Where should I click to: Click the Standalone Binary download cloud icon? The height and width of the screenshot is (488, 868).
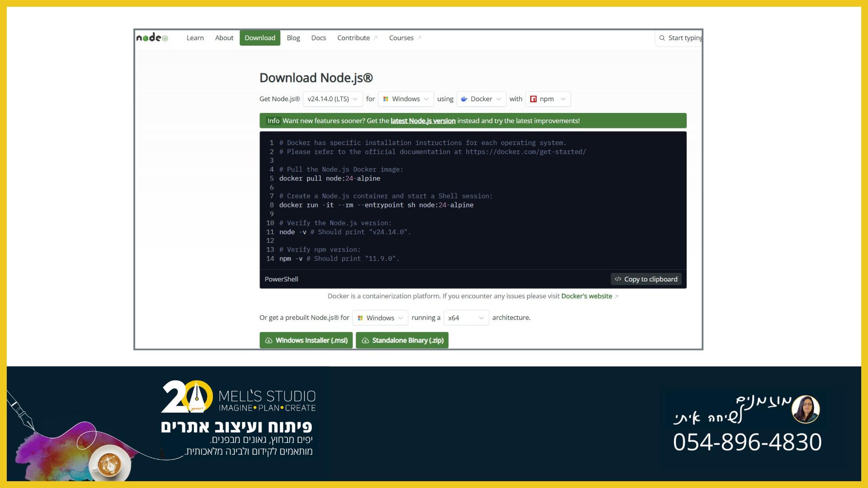[x=365, y=341]
